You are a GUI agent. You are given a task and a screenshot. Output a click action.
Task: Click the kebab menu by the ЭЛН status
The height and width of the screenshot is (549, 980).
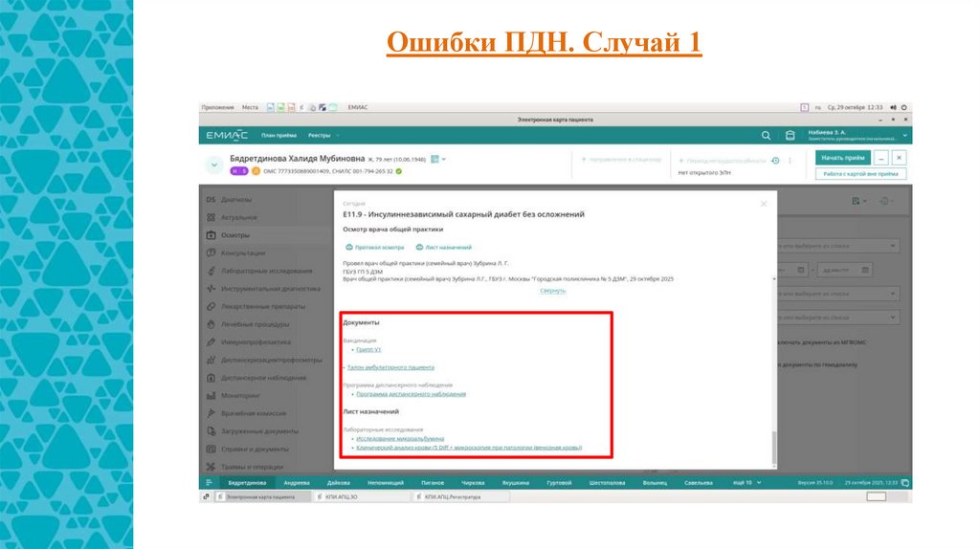click(790, 161)
